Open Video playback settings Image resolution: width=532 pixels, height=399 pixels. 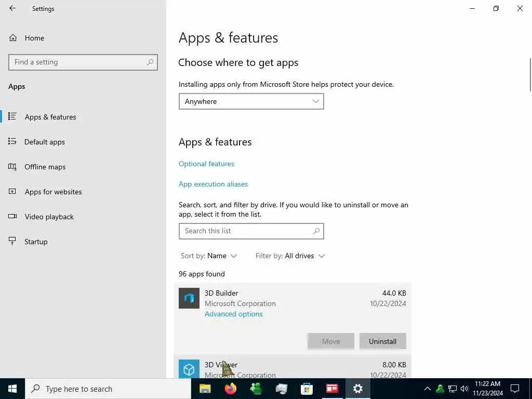tap(49, 217)
